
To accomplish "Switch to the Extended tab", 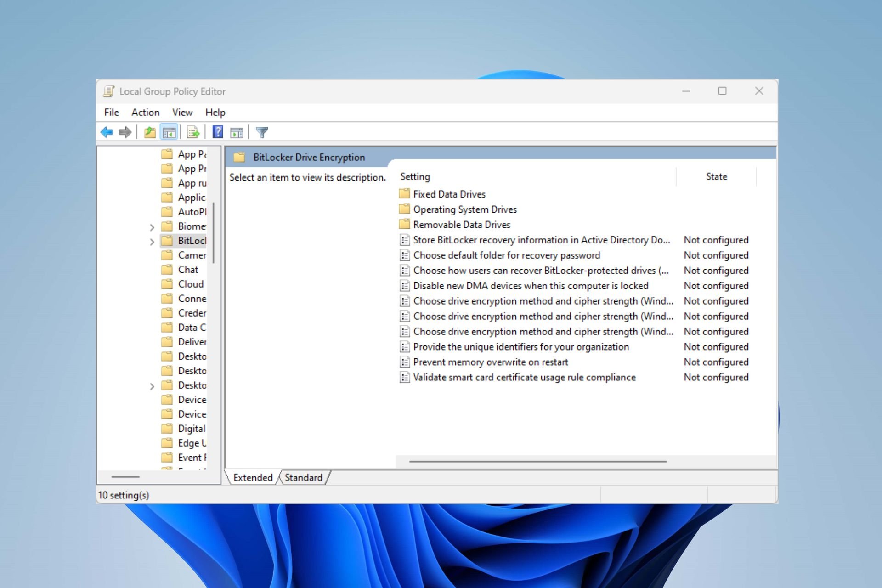I will [x=253, y=477].
